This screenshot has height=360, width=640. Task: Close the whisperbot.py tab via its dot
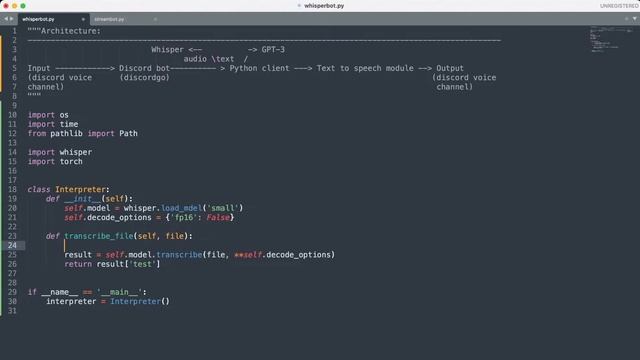tap(83, 19)
